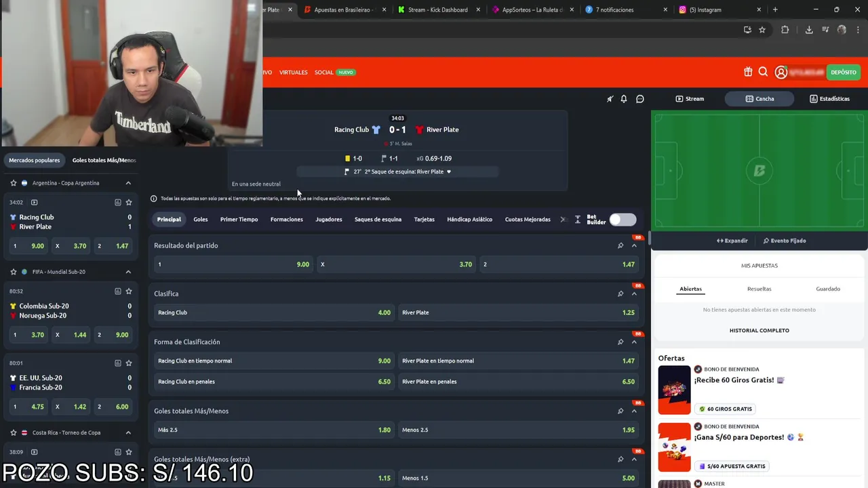Collapse the Resultado del partido market

(634, 245)
